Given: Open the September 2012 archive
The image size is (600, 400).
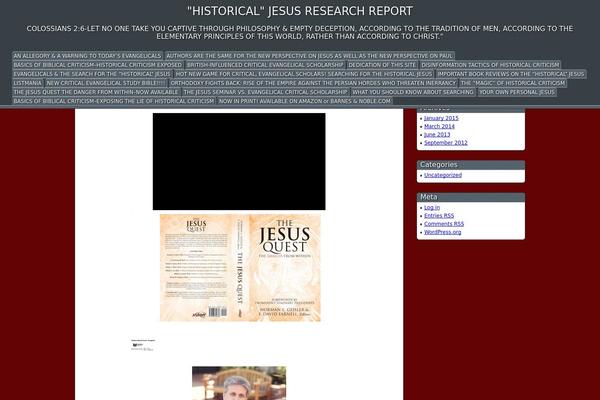Looking at the screenshot, I should pos(446,143).
